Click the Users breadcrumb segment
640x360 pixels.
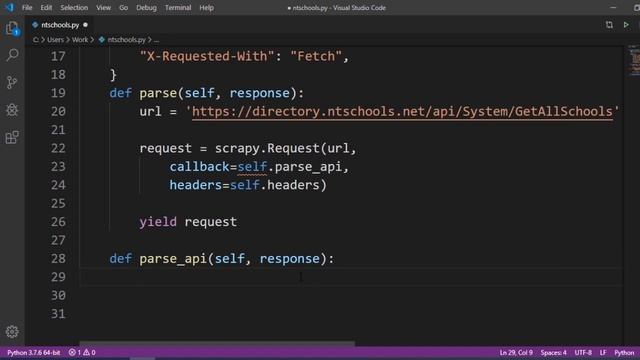(x=56, y=40)
